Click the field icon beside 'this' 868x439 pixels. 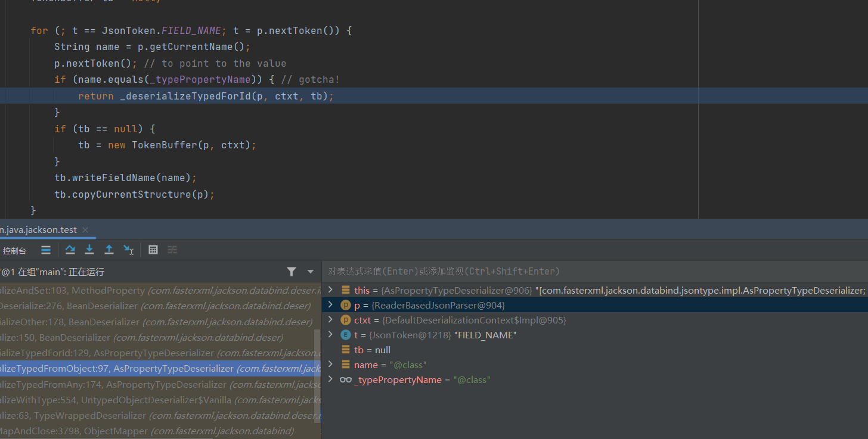346,290
